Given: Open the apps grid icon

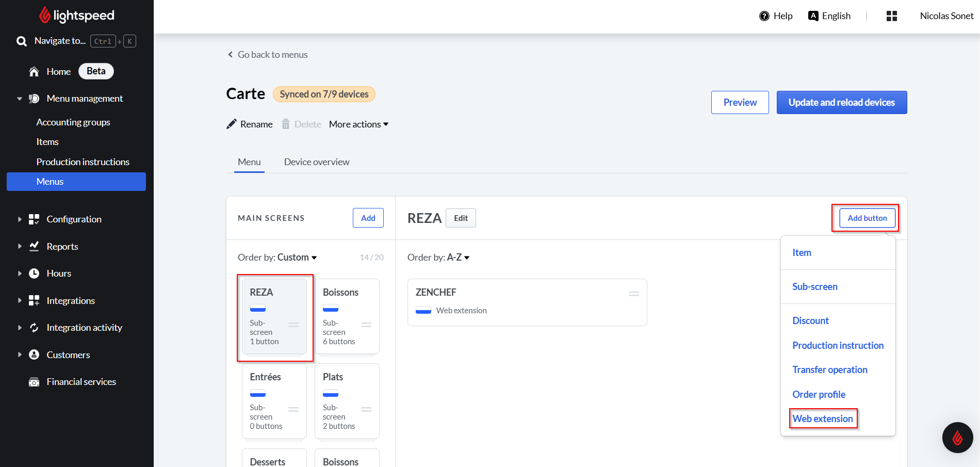Looking at the screenshot, I should pos(892,16).
